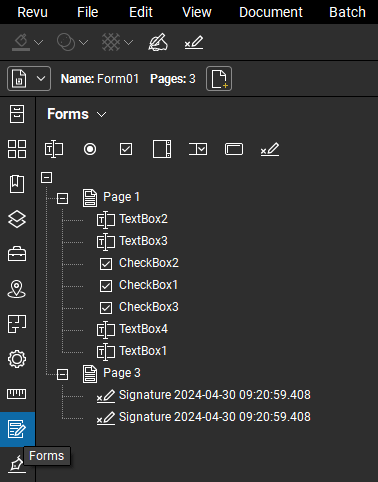378x482 pixels.
Task: Open the Tool Chest panel
Action: click(x=17, y=254)
